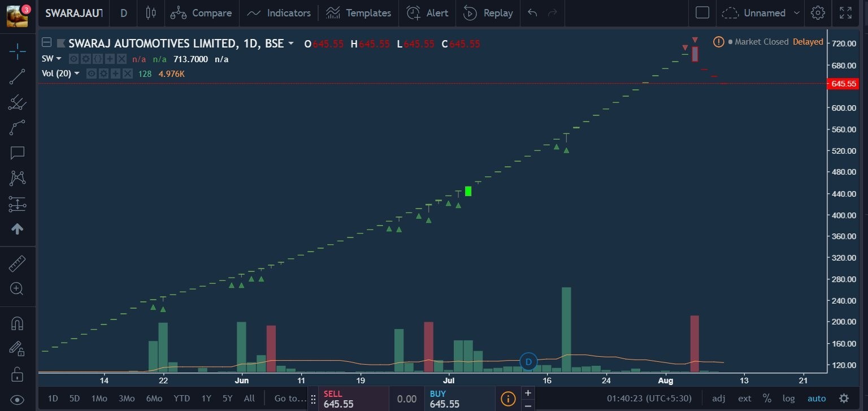Screen dimensions: 868x411
Task: Remove the Vol (20) indicator
Action: click(127, 73)
